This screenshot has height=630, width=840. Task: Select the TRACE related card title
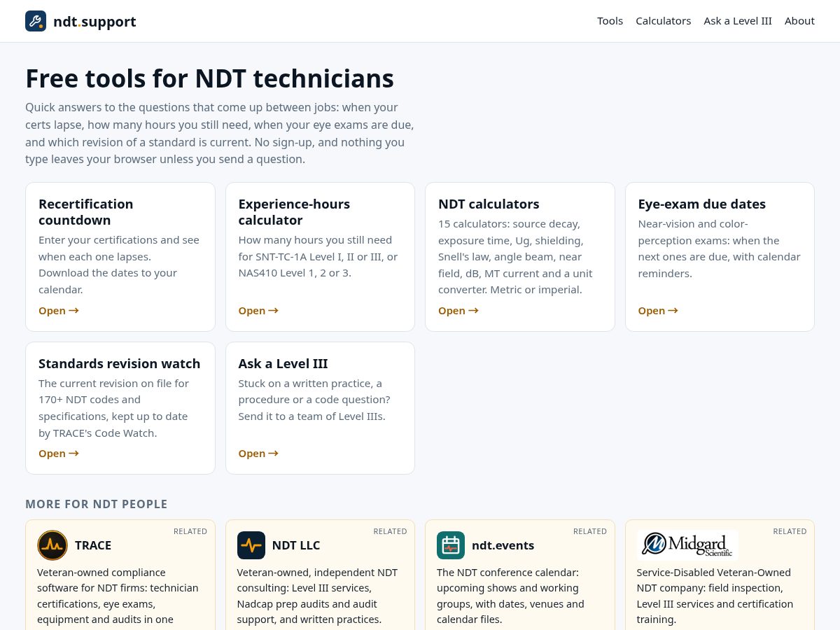[x=93, y=545]
